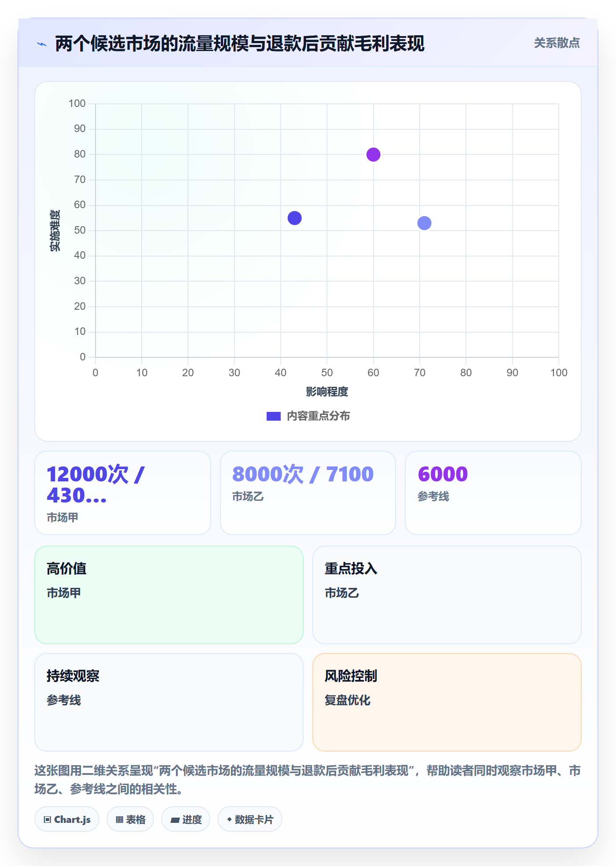Open the 市场乙 stat card with 8000次 / 7100
The width and height of the screenshot is (616, 866).
(308, 493)
